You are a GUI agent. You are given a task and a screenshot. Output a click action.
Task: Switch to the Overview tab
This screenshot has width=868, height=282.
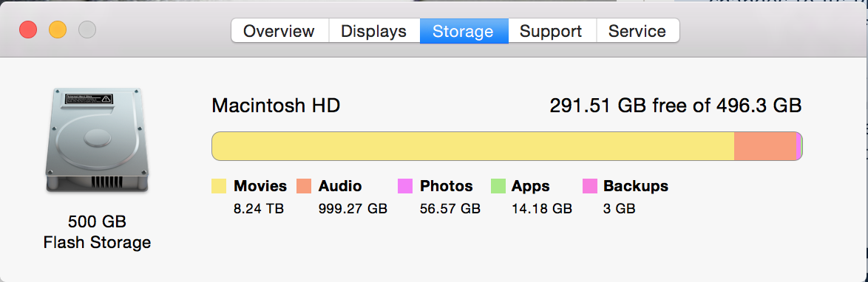(x=279, y=30)
